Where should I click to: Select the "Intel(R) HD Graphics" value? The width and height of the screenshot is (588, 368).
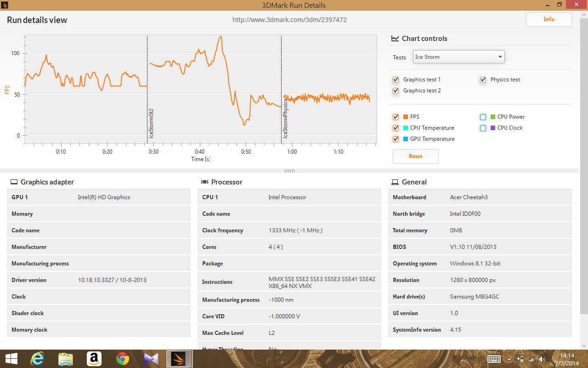[104, 197]
